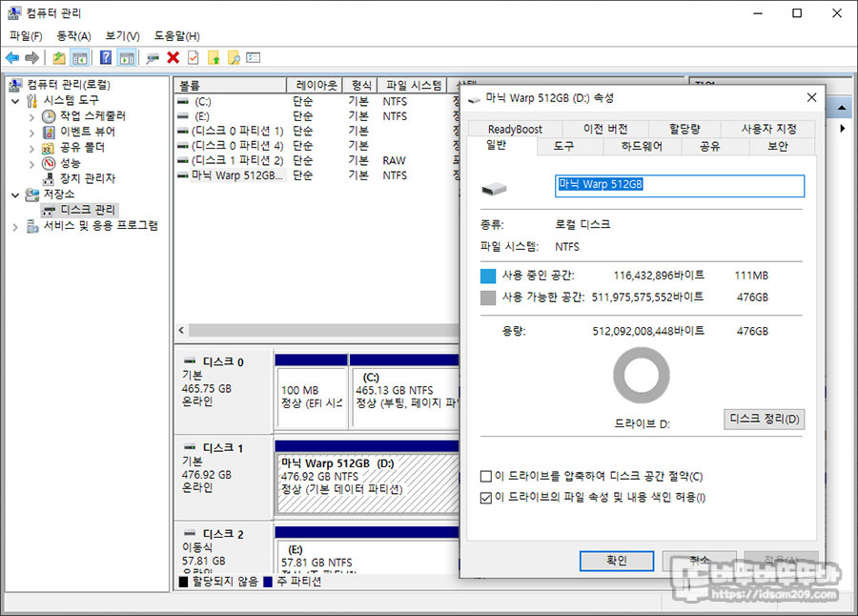Expand 서비스 및 응용 프로그램 node
Screen dimensions: 858x616
pyautogui.click(x=15, y=226)
